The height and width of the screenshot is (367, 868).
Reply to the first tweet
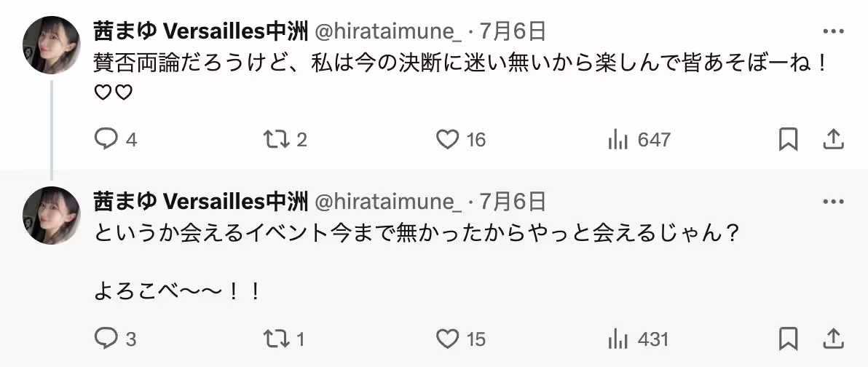(x=107, y=139)
